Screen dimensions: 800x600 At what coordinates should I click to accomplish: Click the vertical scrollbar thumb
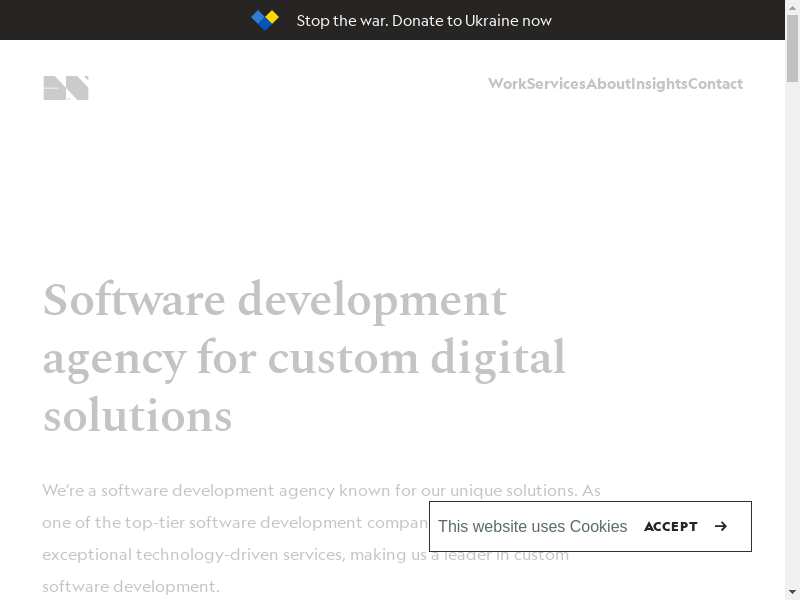[x=792, y=50]
